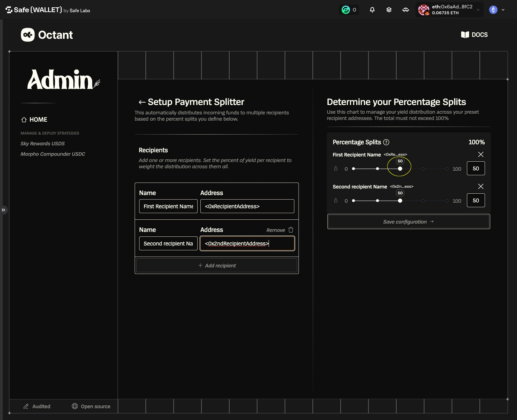
Task: Click the Percentage Splits help question icon
Action: (x=386, y=142)
